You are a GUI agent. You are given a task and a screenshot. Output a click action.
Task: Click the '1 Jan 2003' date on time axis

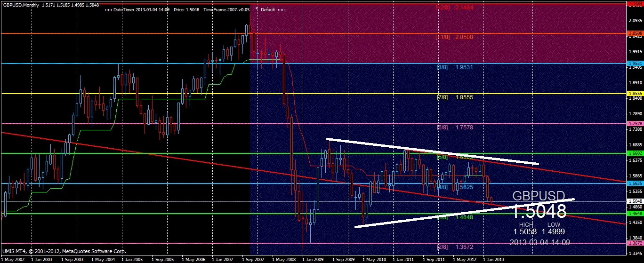point(41,259)
